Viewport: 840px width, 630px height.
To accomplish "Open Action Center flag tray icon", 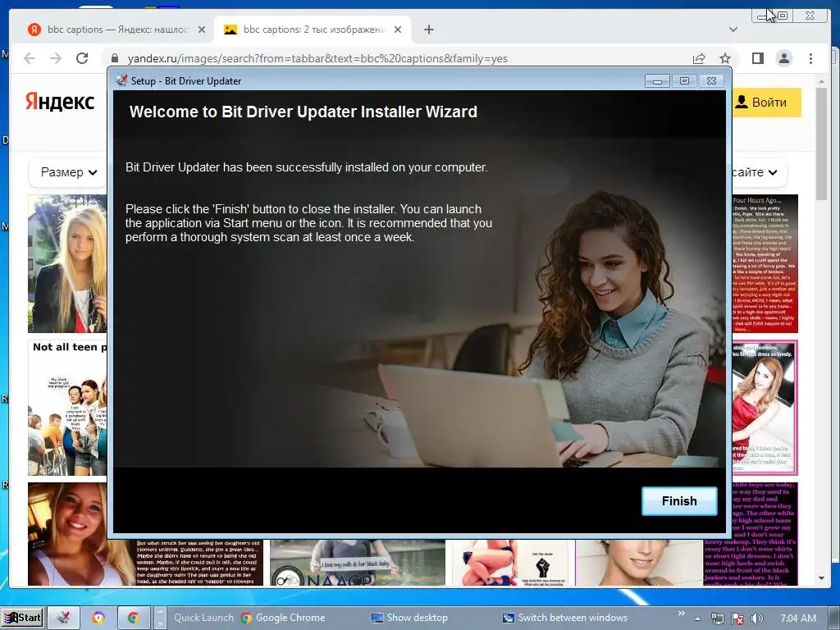I will 737,619.
